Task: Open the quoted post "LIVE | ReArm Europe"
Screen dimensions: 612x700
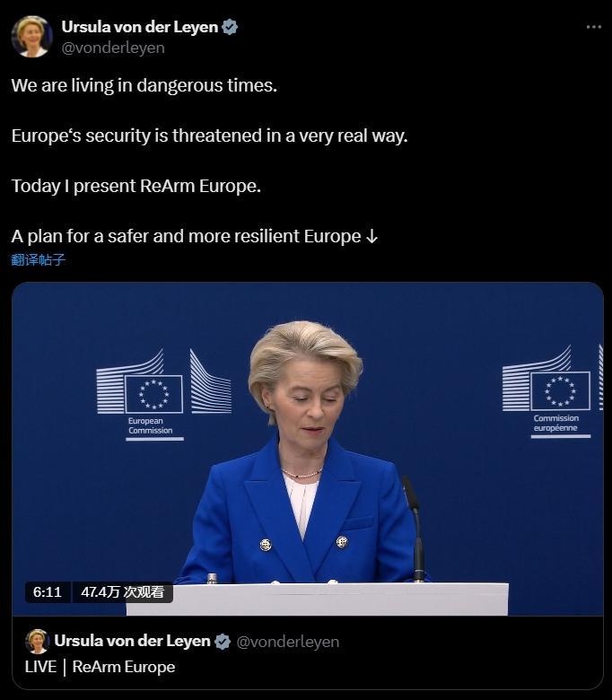Action: [100, 667]
